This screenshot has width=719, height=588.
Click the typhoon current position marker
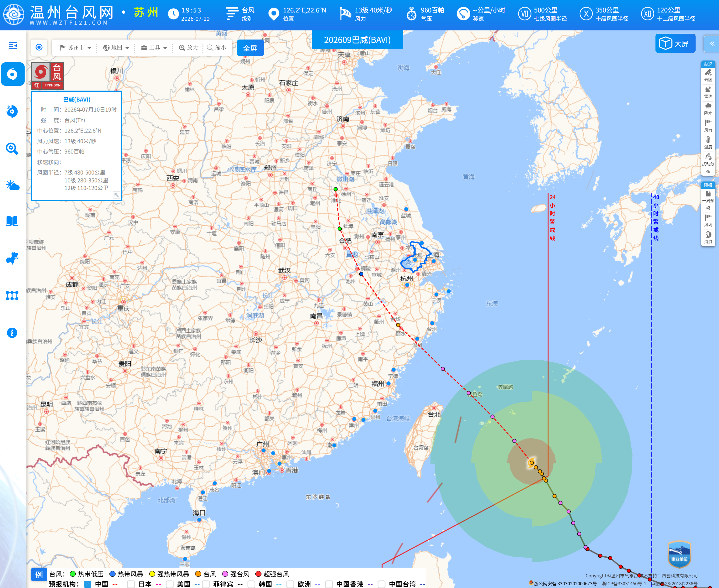point(531,463)
